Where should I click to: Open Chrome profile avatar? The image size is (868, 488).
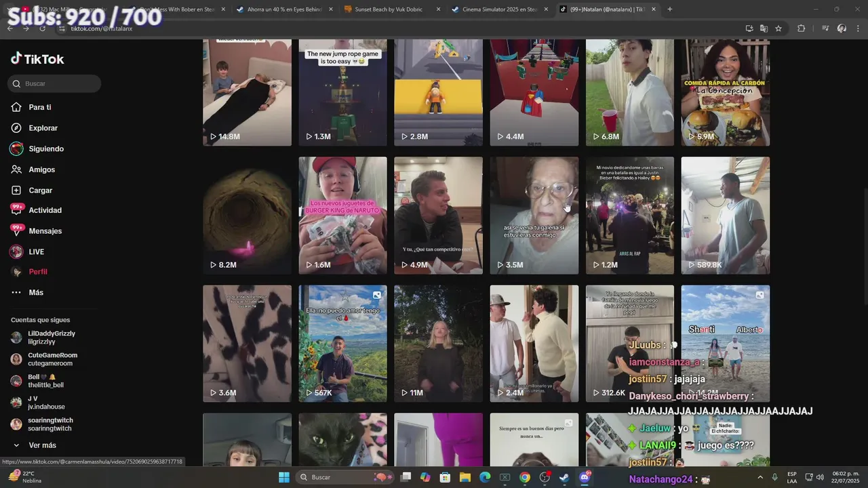point(842,28)
